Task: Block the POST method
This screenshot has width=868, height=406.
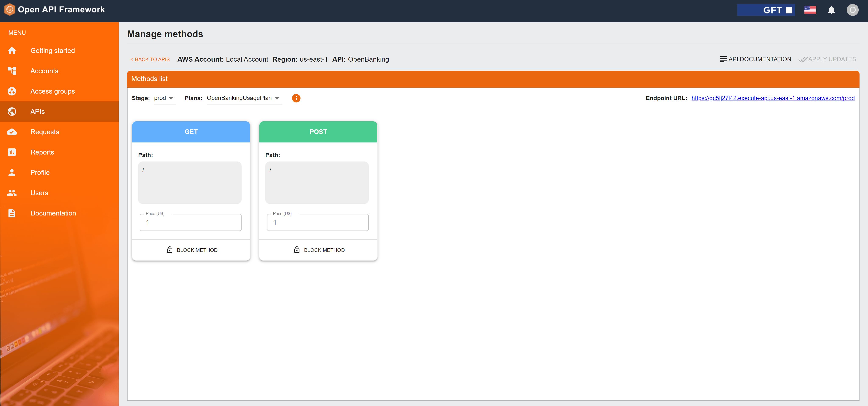Action: (318, 250)
